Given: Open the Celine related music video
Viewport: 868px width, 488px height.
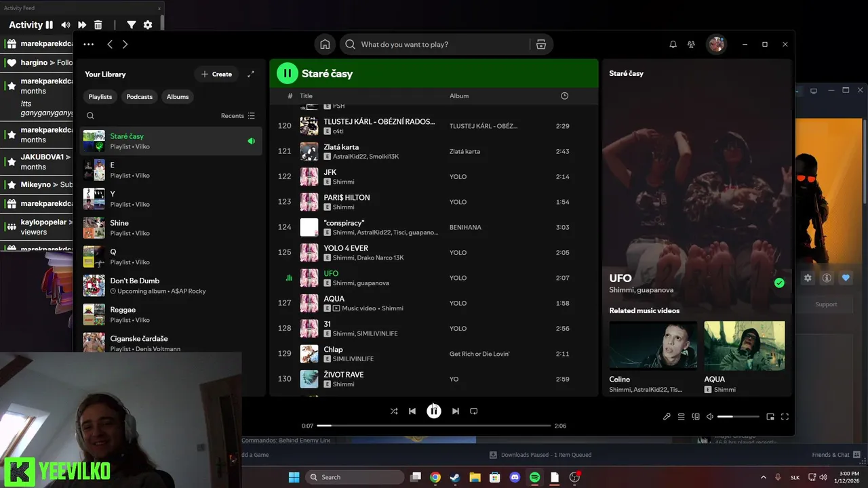Looking at the screenshot, I should pyautogui.click(x=653, y=346).
